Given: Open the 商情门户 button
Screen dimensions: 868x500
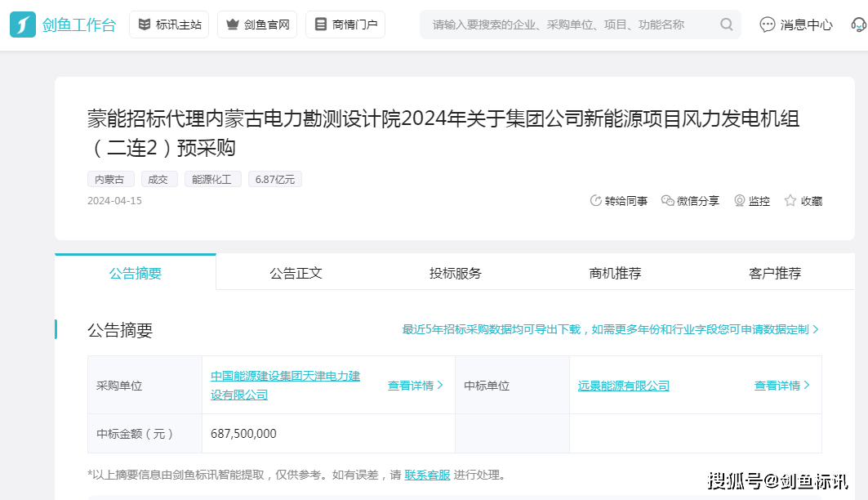Looking at the screenshot, I should point(345,25).
